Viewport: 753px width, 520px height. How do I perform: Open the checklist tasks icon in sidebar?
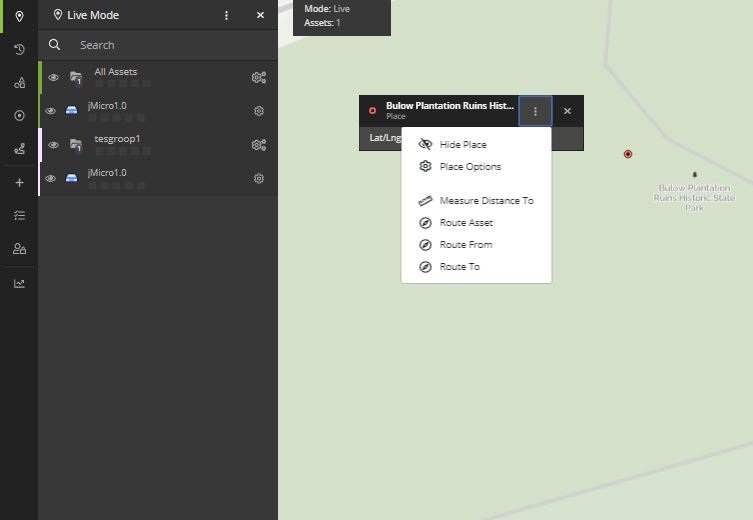(19, 215)
